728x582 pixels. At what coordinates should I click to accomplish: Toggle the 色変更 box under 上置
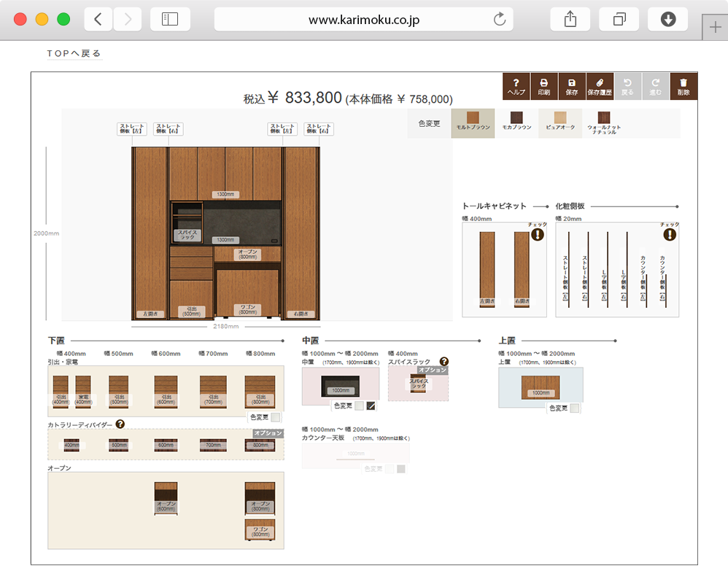[575, 408]
